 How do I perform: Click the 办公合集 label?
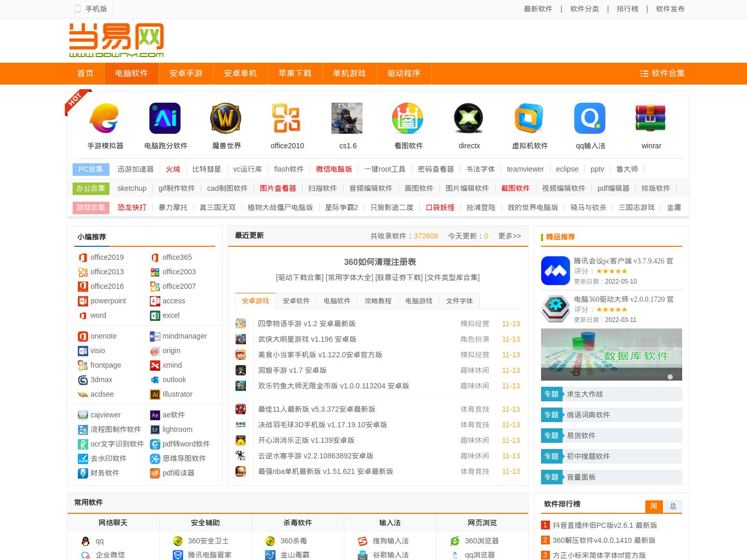click(91, 188)
